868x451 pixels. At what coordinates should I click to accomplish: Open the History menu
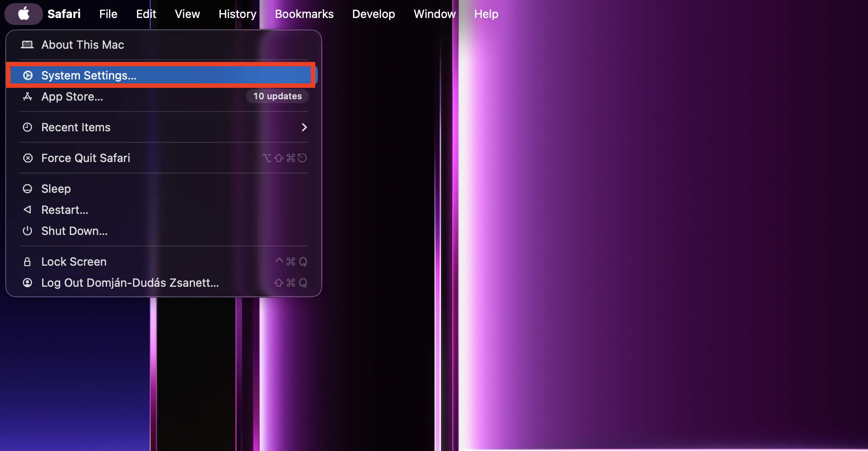click(x=237, y=14)
